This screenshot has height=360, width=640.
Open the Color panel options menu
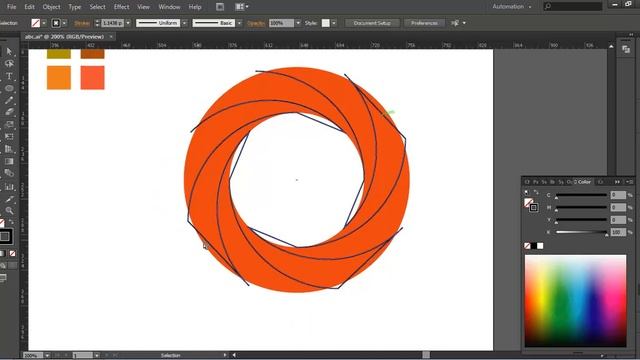point(630,182)
